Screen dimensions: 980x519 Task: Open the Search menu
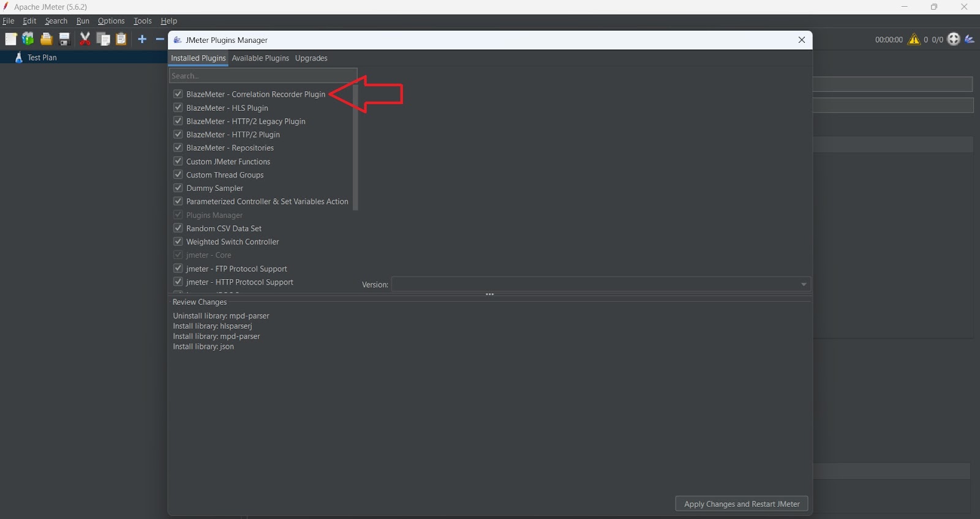[x=56, y=21]
